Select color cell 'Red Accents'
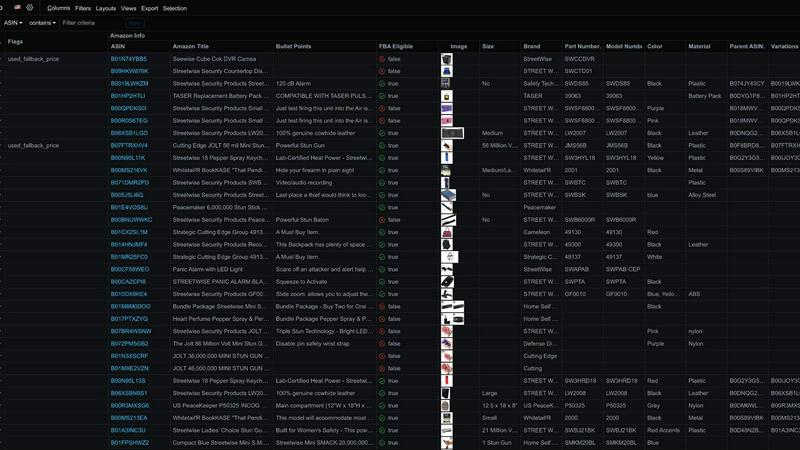The image size is (800, 450). point(663,430)
